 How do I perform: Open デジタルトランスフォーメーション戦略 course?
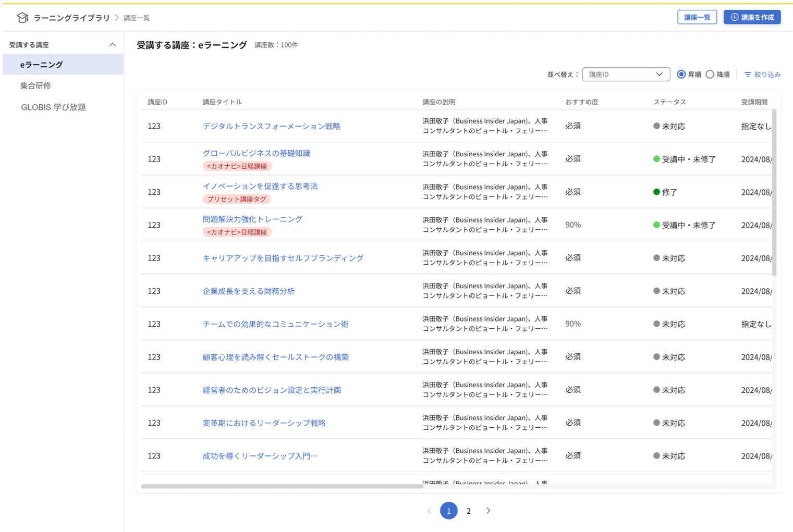tap(272, 126)
